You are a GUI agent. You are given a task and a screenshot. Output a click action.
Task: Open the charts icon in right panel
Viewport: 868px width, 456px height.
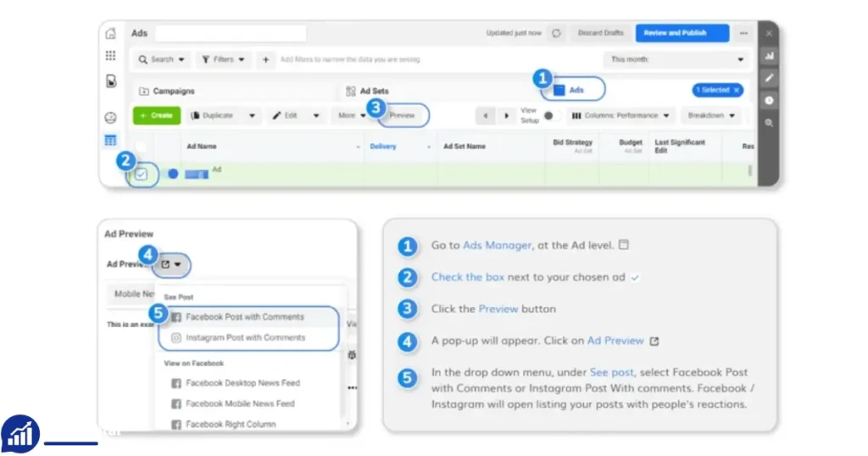769,55
